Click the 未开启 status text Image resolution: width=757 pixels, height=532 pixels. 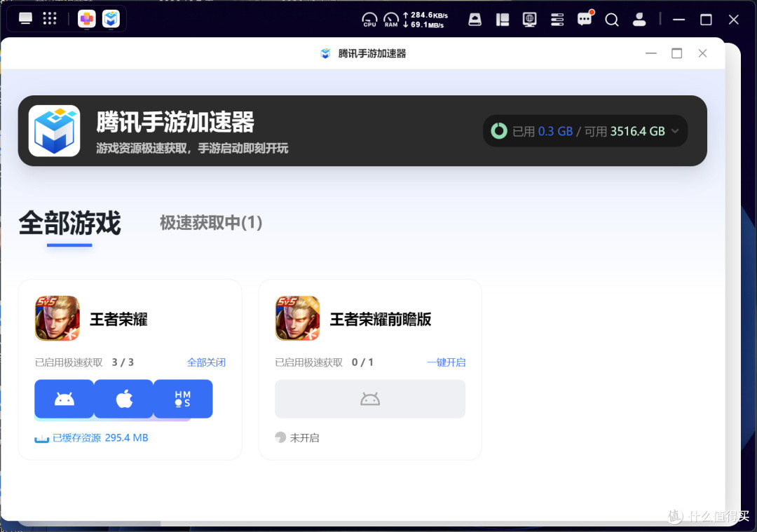click(304, 438)
